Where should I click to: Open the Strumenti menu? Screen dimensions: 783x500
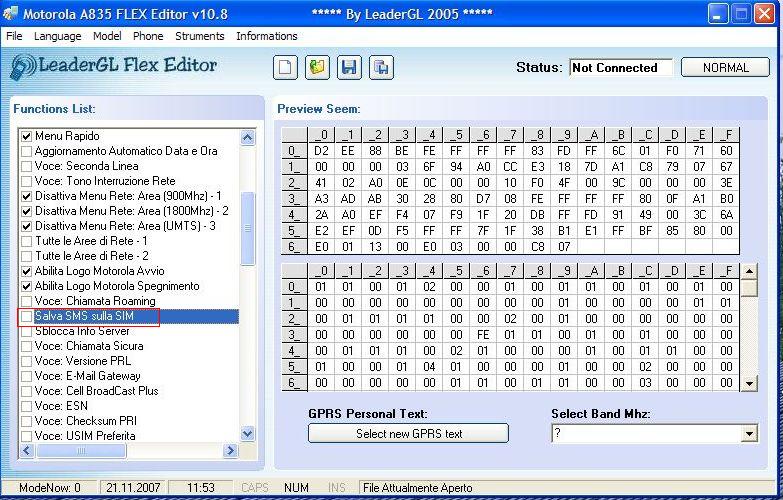pyautogui.click(x=200, y=36)
